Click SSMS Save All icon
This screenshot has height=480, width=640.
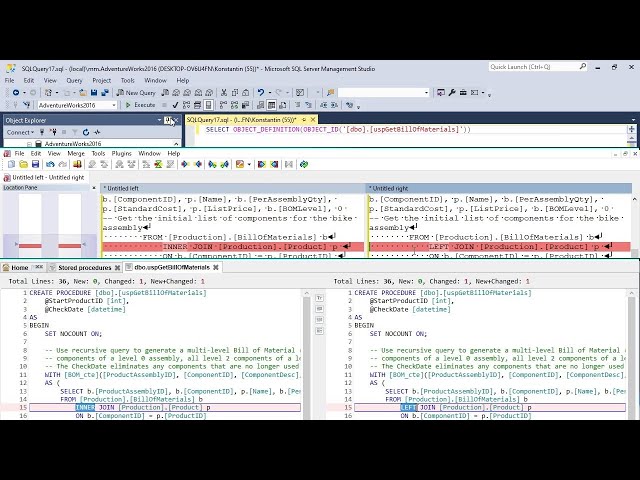[x=105, y=93]
